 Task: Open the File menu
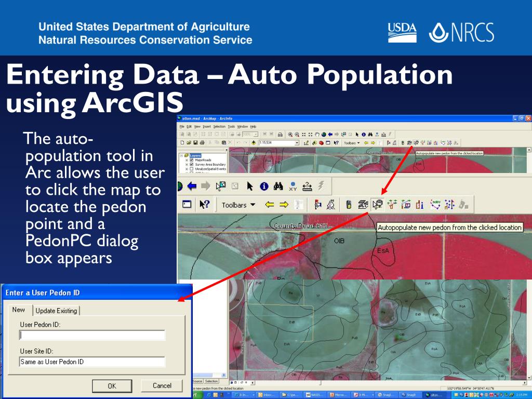click(182, 127)
